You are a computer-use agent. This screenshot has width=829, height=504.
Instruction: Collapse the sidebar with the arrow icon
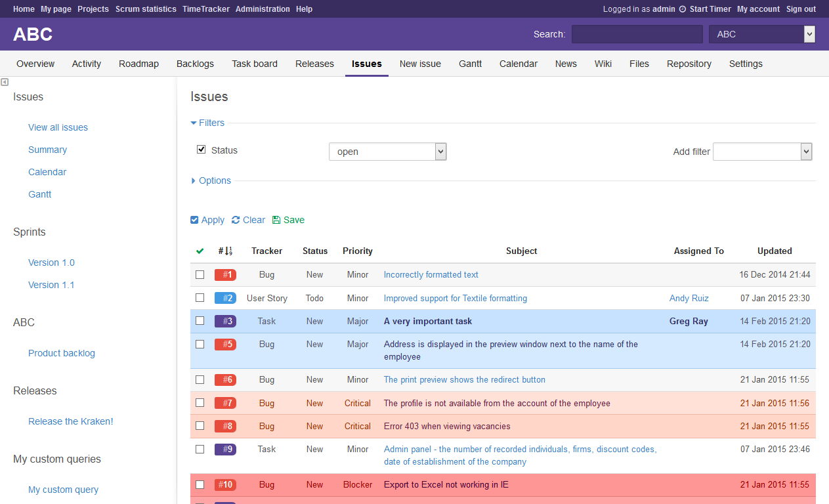click(x=5, y=81)
